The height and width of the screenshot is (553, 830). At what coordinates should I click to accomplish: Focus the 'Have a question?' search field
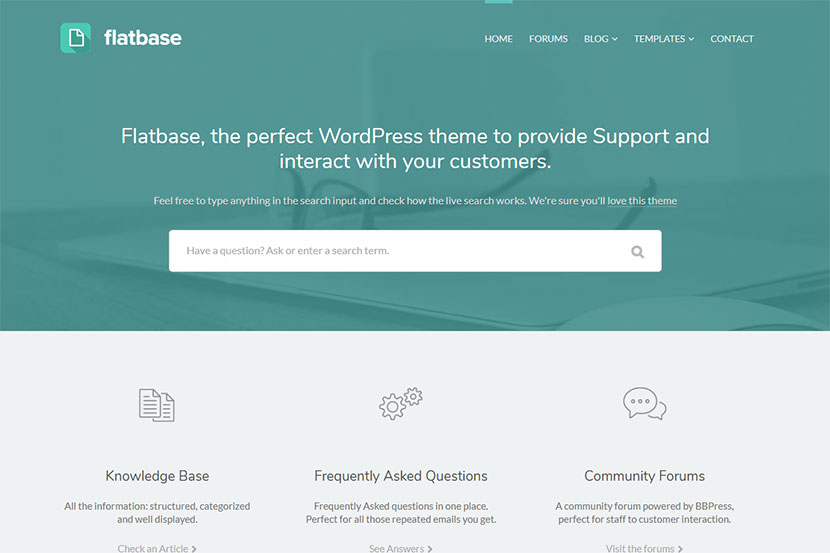coord(415,251)
